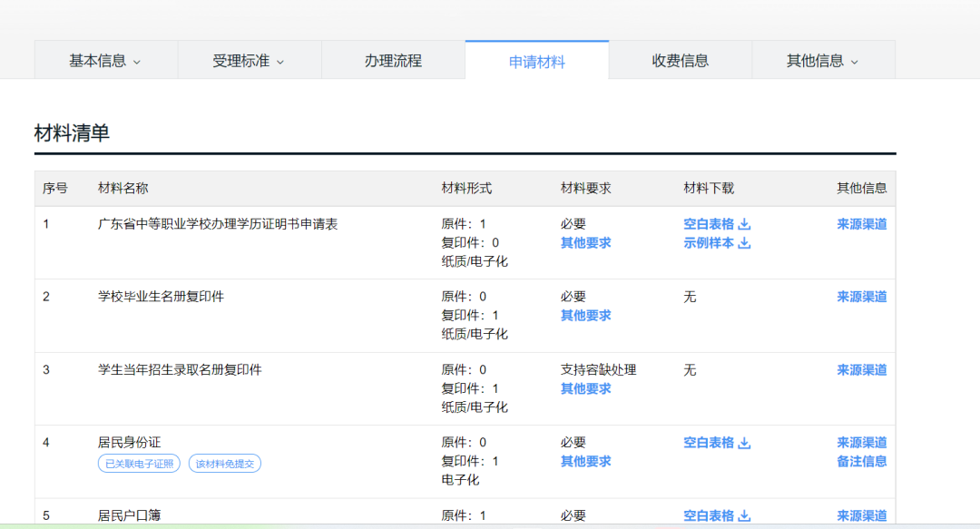Click the 材料名称 column header
Viewport: 980px width, 529px height.
tap(122, 188)
